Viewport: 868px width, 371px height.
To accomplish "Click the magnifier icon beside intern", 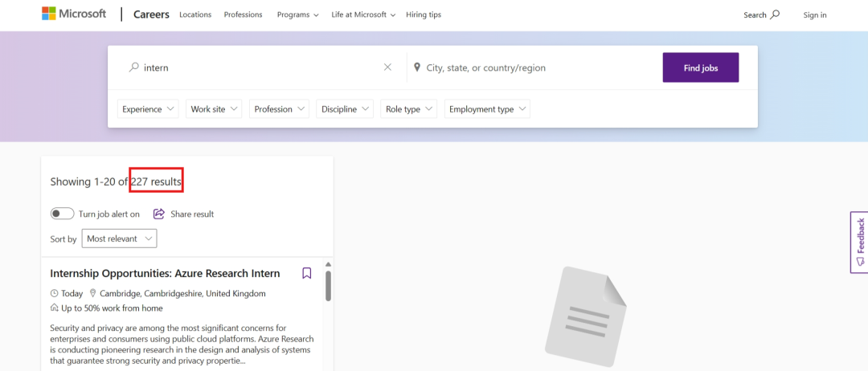I will pyautogui.click(x=134, y=67).
